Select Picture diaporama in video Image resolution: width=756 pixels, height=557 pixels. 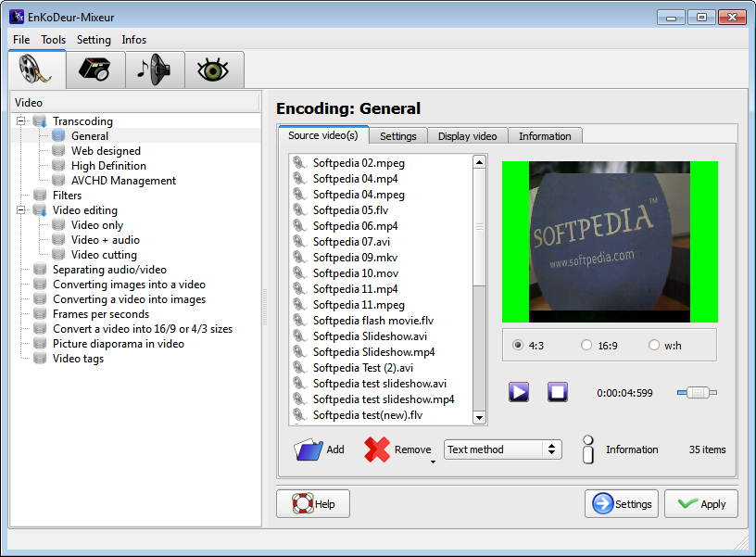click(119, 343)
